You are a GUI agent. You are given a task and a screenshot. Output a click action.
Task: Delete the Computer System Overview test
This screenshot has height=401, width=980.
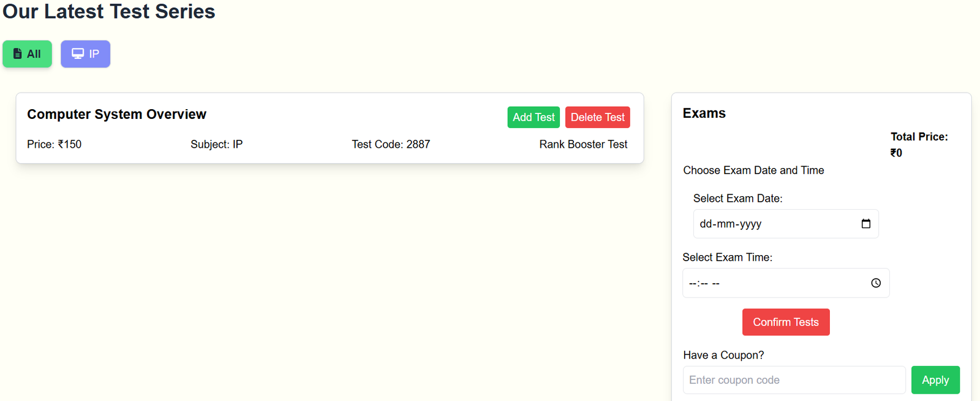click(x=597, y=117)
